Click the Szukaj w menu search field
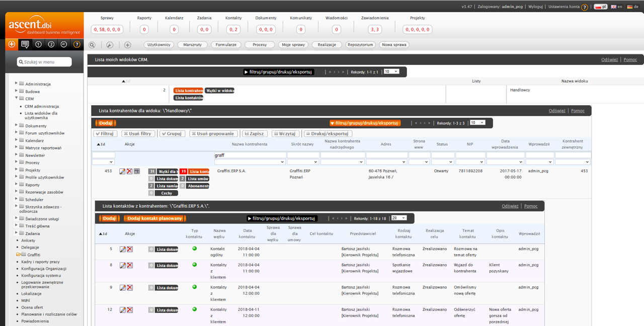 click(45, 62)
